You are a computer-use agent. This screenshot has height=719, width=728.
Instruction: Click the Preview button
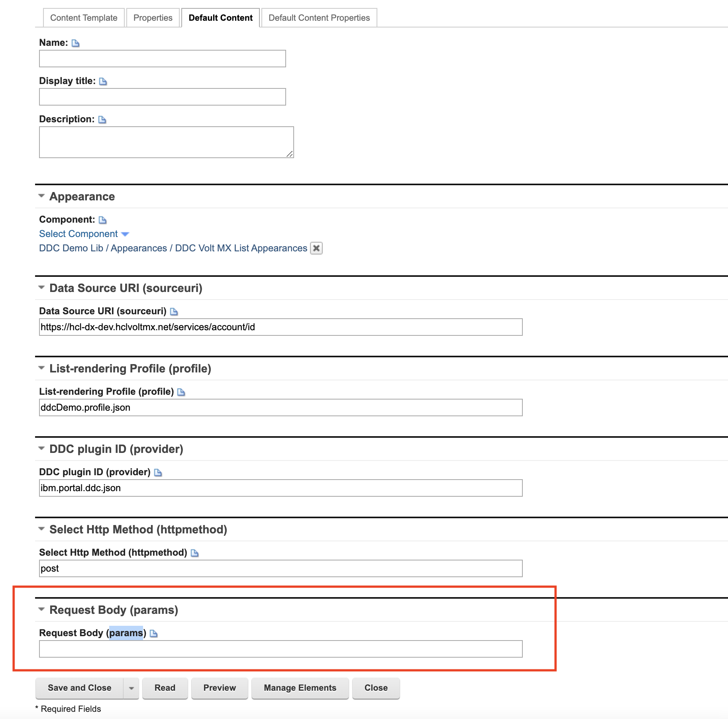220,688
